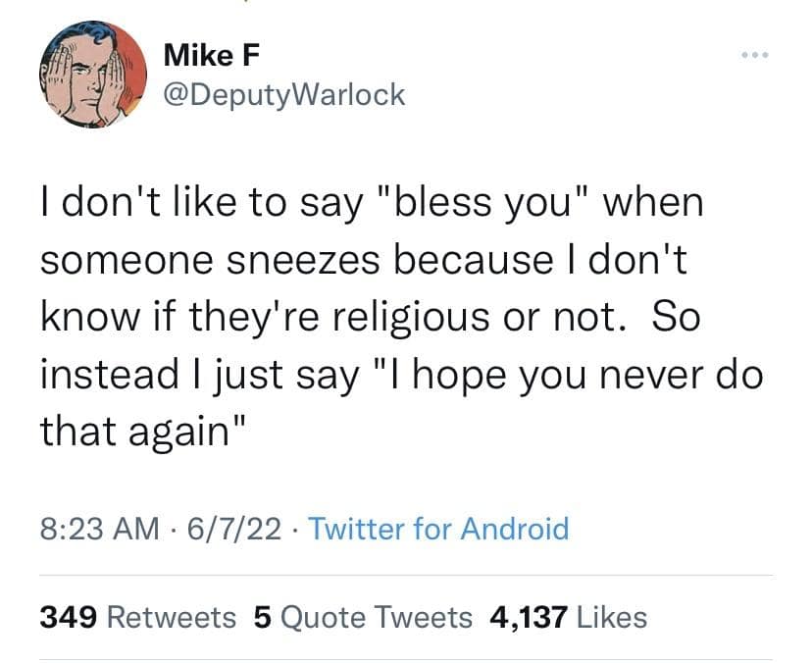View the Likes list
Screen dimensions: 812x663
pos(611,617)
